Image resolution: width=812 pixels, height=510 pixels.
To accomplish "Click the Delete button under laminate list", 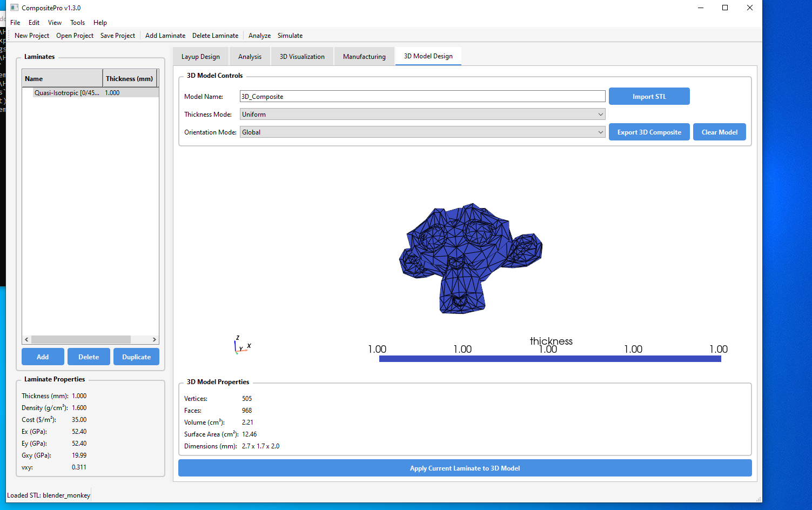I will [89, 357].
